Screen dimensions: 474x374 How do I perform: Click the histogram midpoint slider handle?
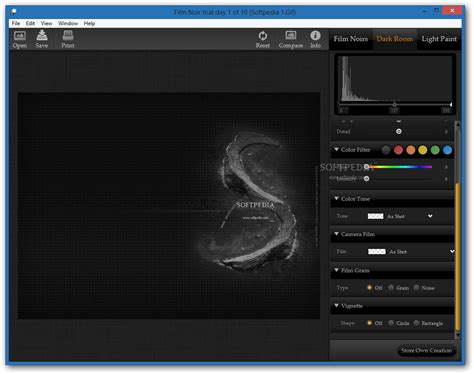pos(394,104)
